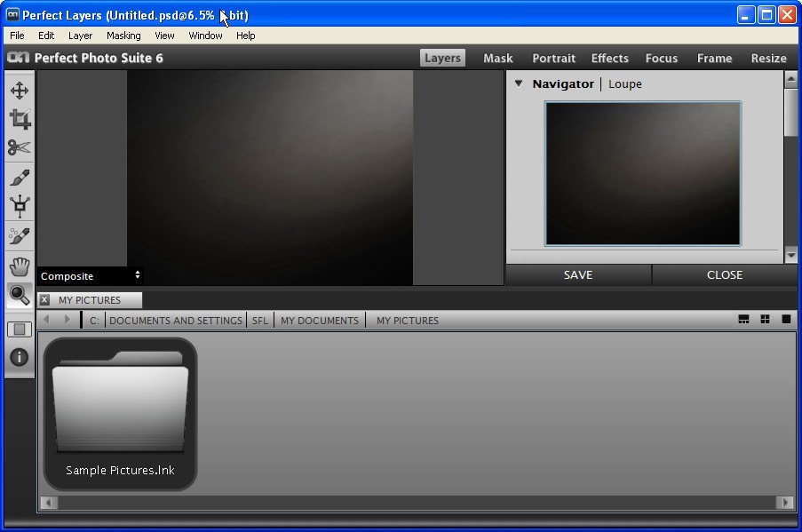Switch to the Effects module tab
802x532 pixels.
pyautogui.click(x=609, y=59)
